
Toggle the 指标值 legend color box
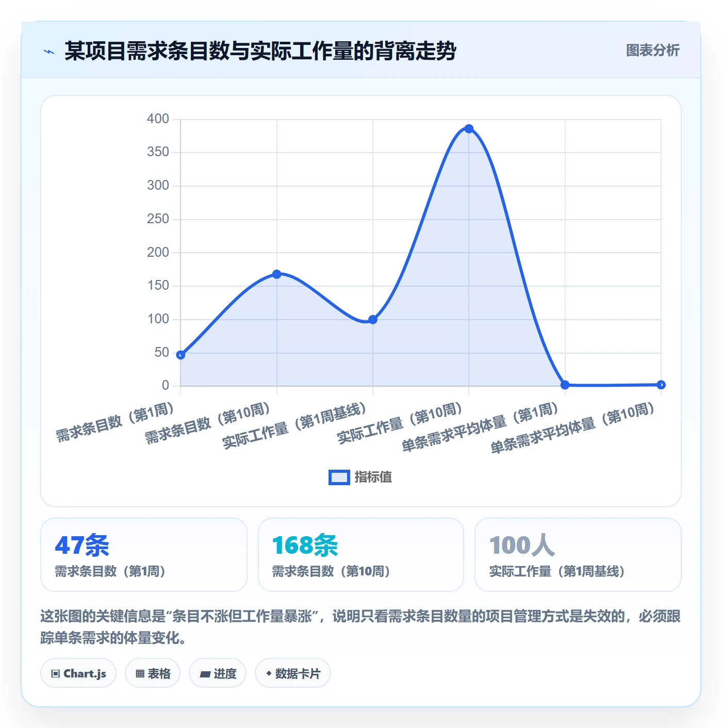[x=339, y=477]
